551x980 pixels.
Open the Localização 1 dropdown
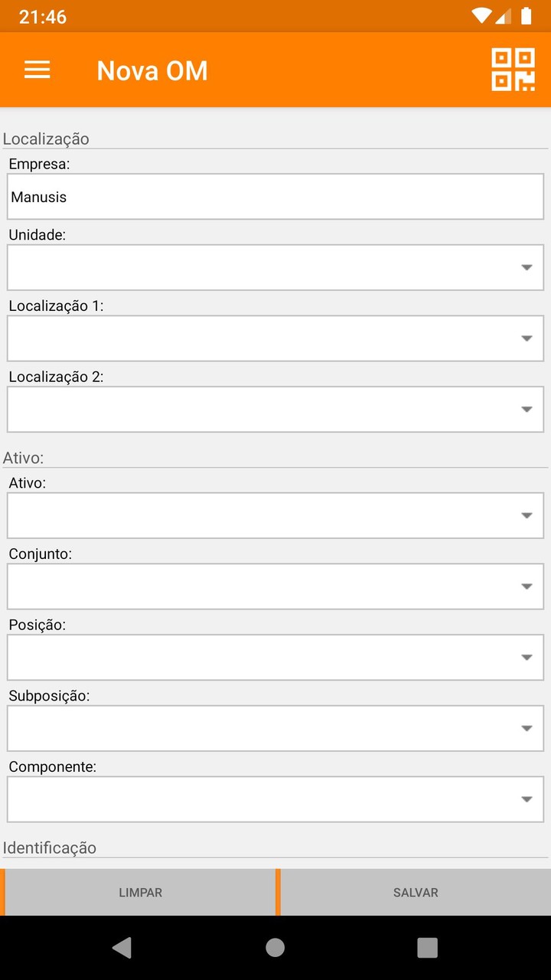click(275, 338)
